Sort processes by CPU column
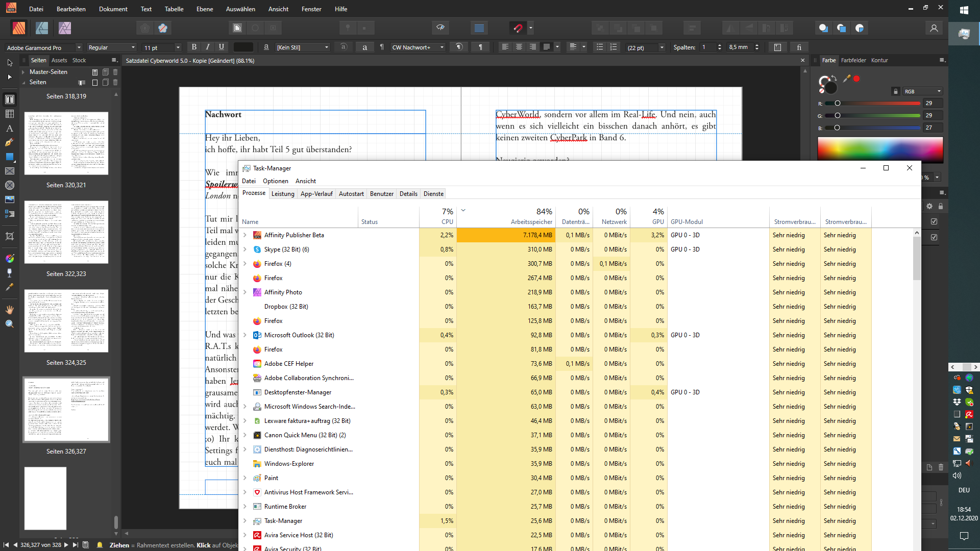The height and width of the screenshot is (551, 980). [438, 216]
